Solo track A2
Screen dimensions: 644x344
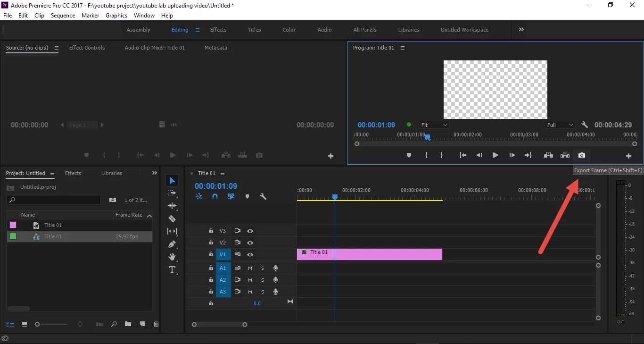click(x=263, y=280)
